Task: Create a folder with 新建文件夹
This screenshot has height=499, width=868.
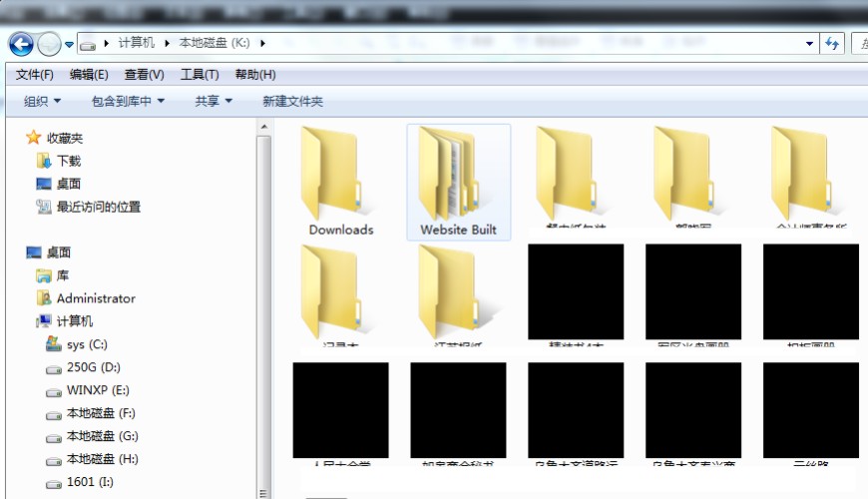Action: [292, 101]
